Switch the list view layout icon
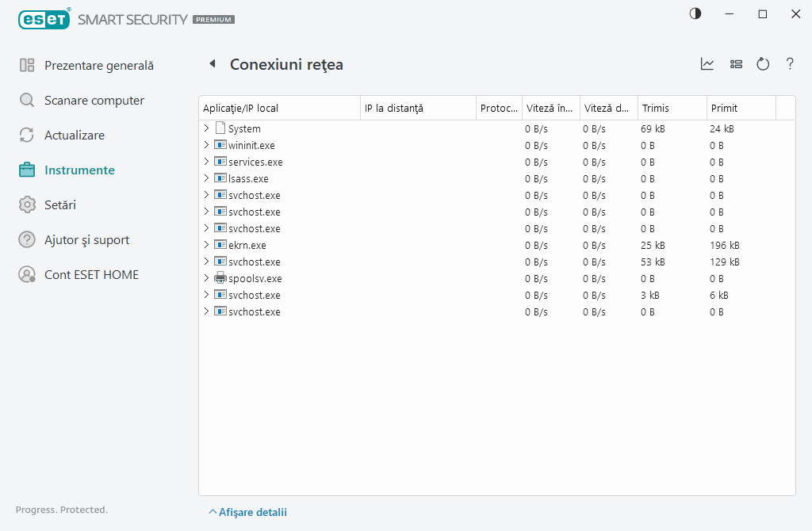This screenshot has height=531, width=812. [736, 64]
